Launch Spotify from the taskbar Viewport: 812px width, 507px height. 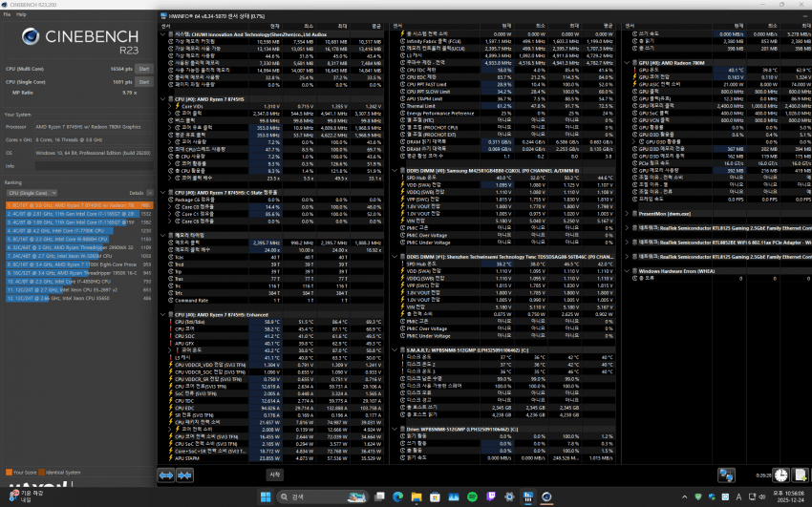click(x=472, y=496)
